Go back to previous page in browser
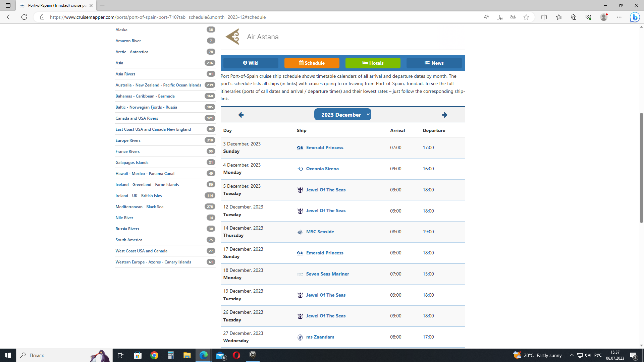Viewport: 644px width, 362px height. [9, 17]
